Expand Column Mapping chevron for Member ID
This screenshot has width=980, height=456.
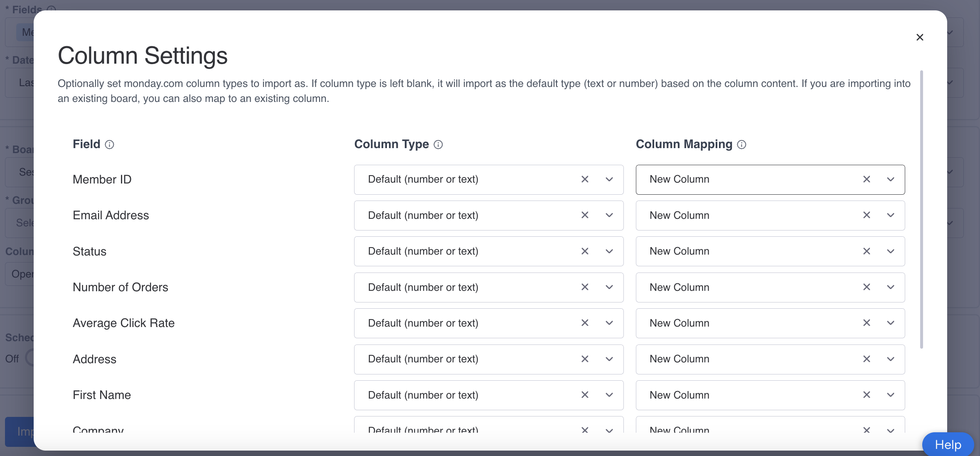click(891, 179)
